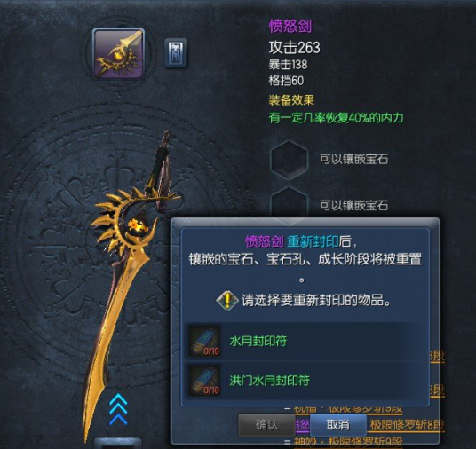The width and height of the screenshot is (476, 449).
Task: Click the 极限修罗斩8段 link text
Action: click(407, 425)
